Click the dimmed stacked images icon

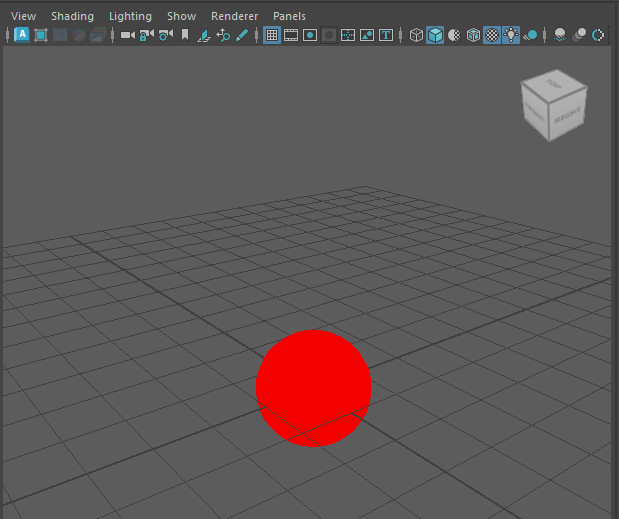click(x=98, y=35)
